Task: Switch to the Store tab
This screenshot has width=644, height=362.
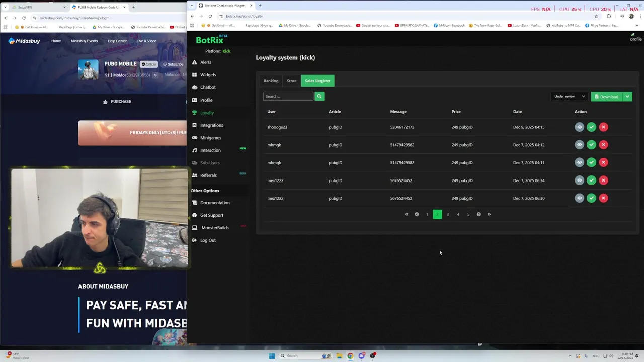Action: [292, 81]
